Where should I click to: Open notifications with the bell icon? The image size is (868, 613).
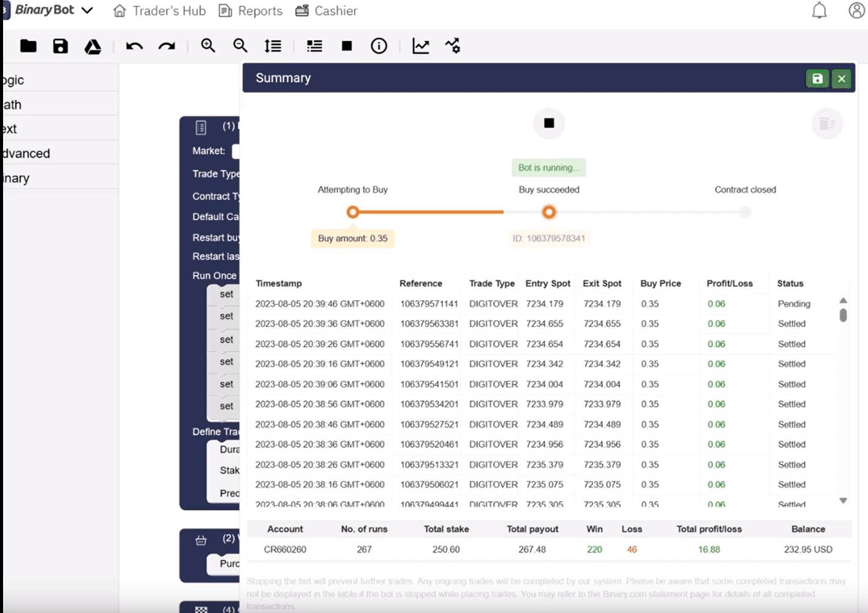coord(819,10)
